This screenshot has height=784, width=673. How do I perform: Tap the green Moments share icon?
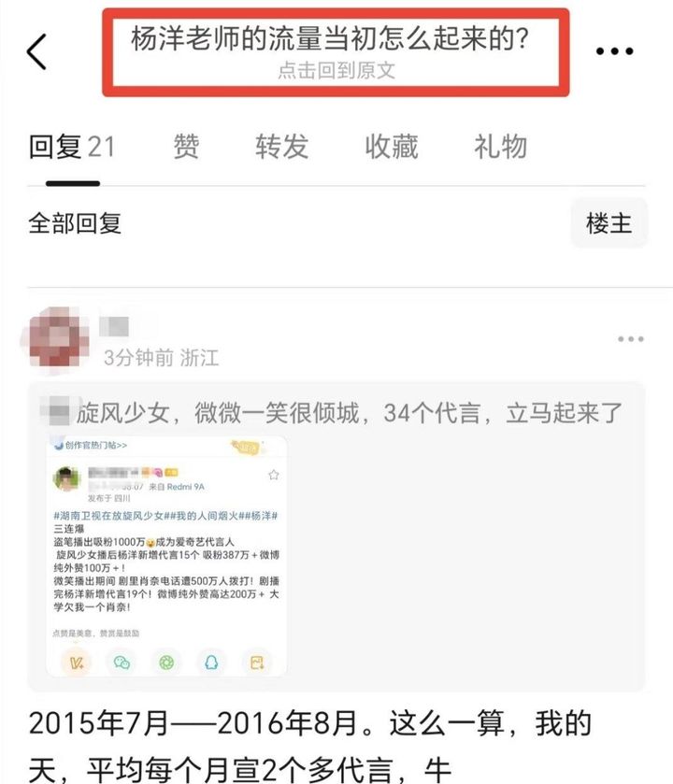(166, 663)
